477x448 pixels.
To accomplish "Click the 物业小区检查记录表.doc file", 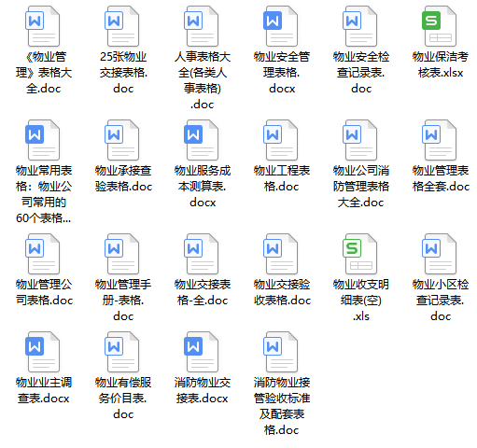I will 440,254.
